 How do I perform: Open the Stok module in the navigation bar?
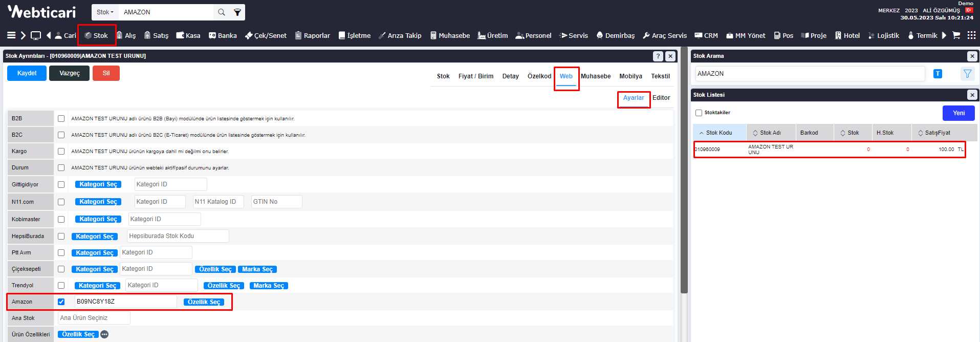click(x=96, y=35)
